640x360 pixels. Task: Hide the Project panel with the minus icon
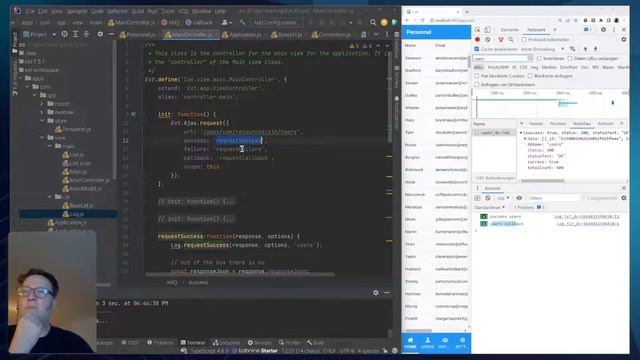[x=111, y=35]
